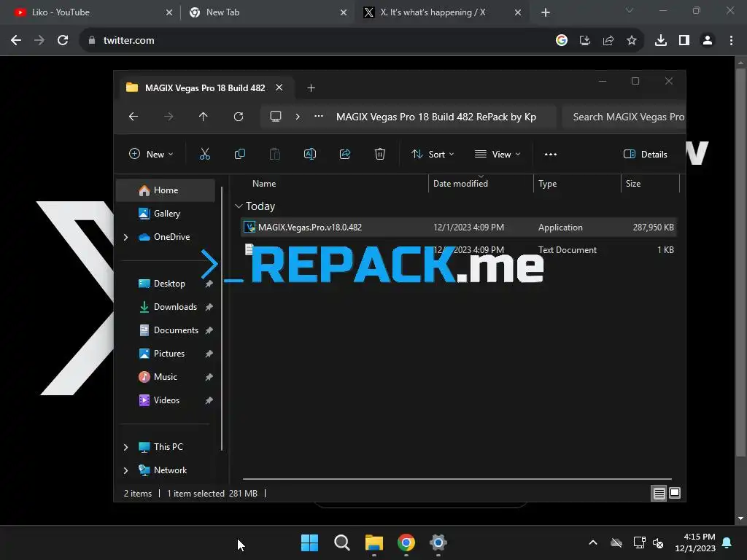Go back in File Explorer navigation
This screenshot has width=747, height=560.
(x=133, y=117)
